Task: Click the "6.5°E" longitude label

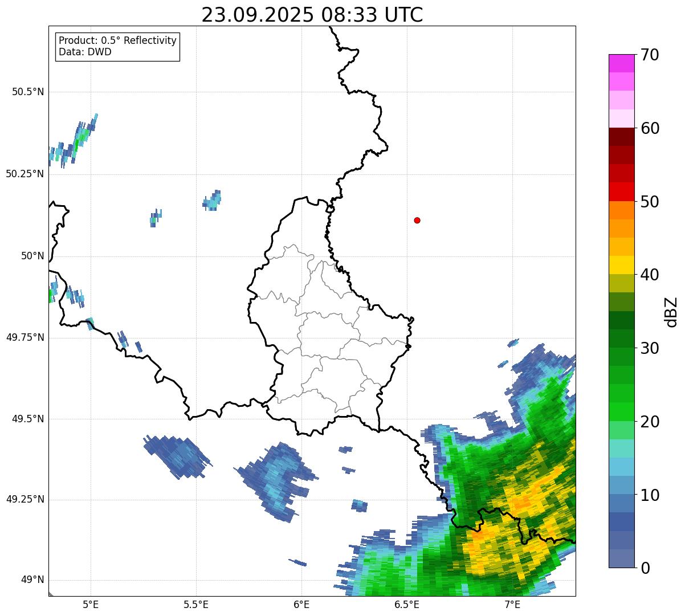Action: (x=407, y=604)
